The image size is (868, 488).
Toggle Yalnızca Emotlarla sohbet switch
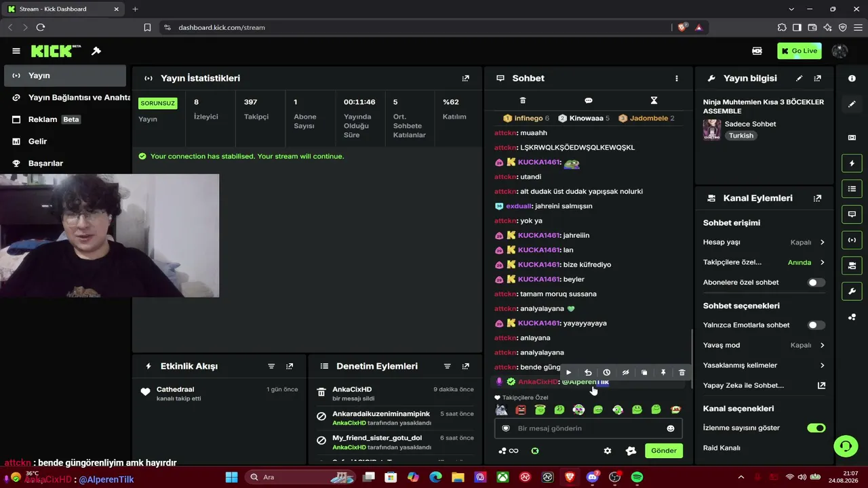816,325
